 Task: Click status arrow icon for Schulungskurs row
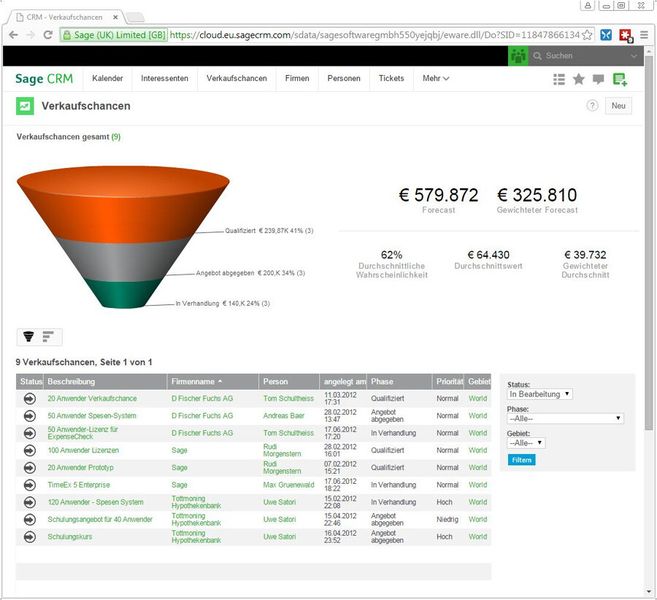point(30,537)
